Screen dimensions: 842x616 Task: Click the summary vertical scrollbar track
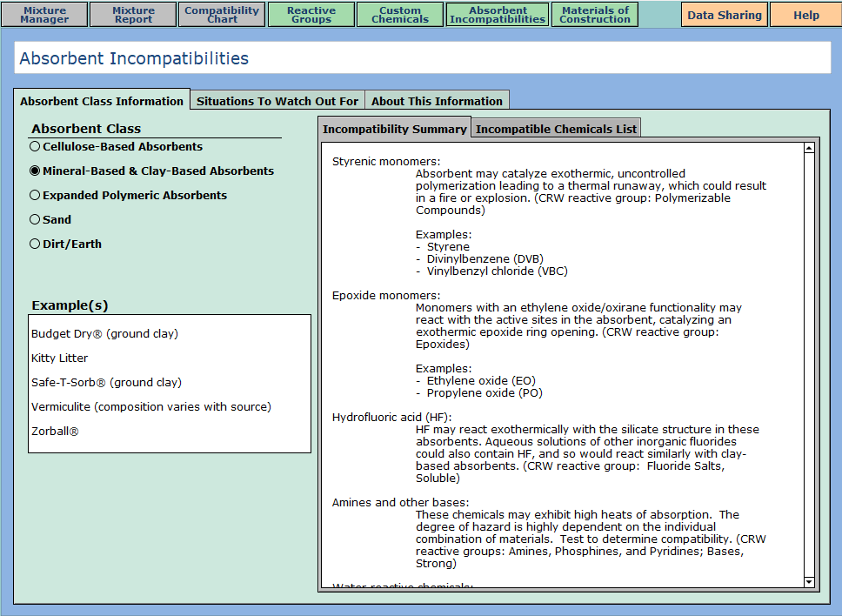click(809, 365)
